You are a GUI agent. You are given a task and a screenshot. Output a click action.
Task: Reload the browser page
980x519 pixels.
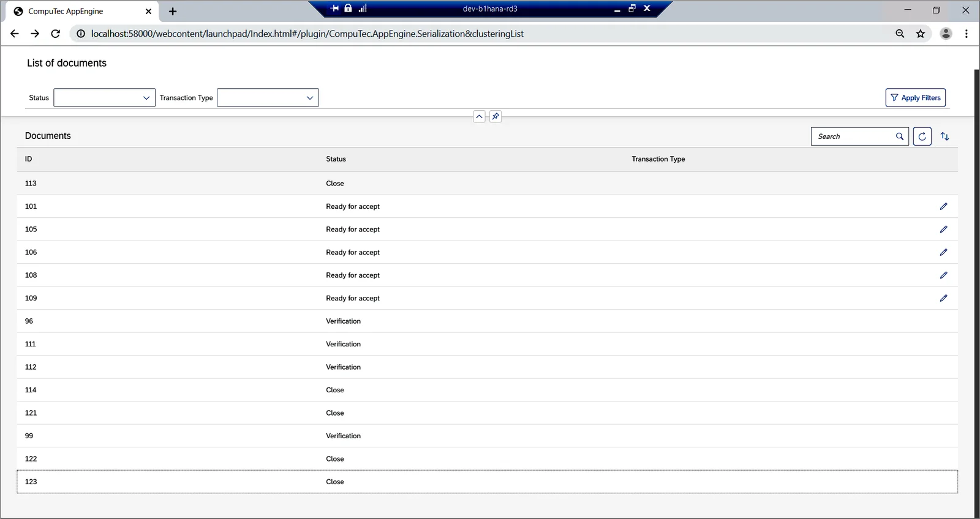pyautogui.click(x=55, y=34)
